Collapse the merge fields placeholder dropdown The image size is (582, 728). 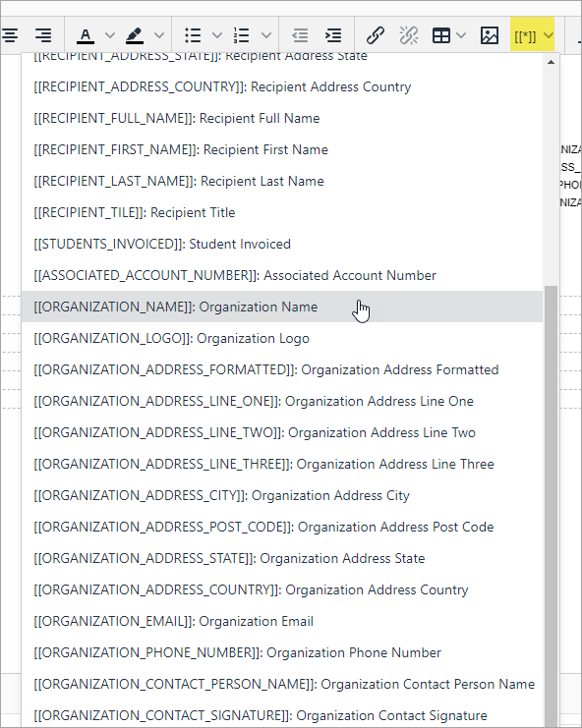[x=532, y=34]
